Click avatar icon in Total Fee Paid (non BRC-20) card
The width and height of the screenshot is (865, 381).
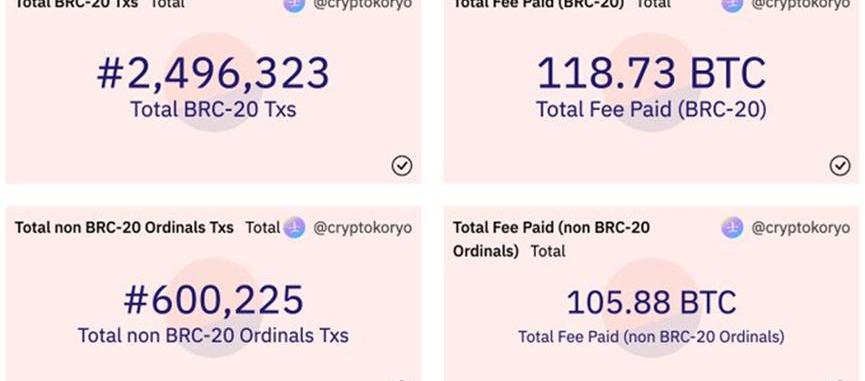(732, 228)
